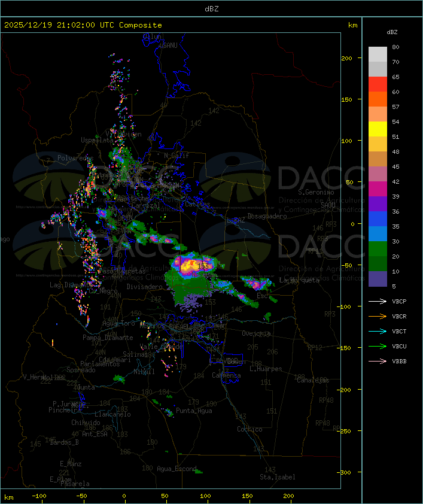Screen dimensions: 423x504
Task: Click the Agua_Escond label
Action: point(176,469)
